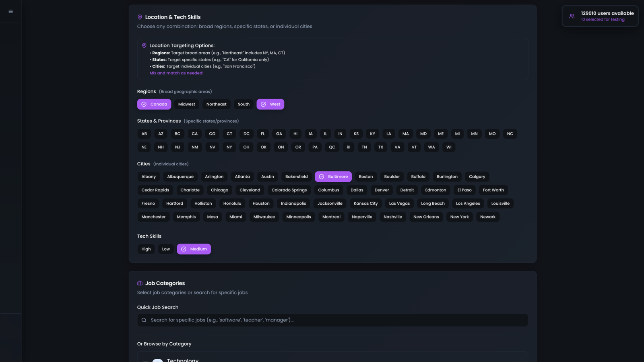Open the hamburger sidebar menu
The image size is (644, 362).
point(11,11)
